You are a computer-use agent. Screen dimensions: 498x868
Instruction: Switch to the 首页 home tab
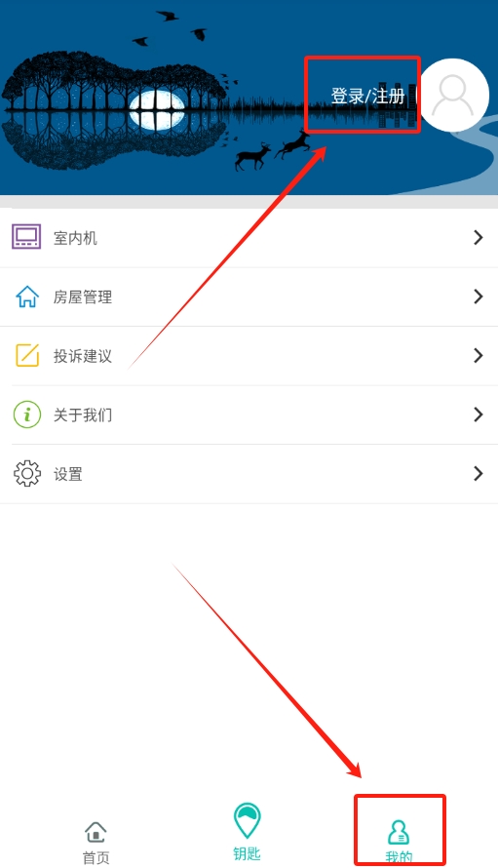click(96, 843)
